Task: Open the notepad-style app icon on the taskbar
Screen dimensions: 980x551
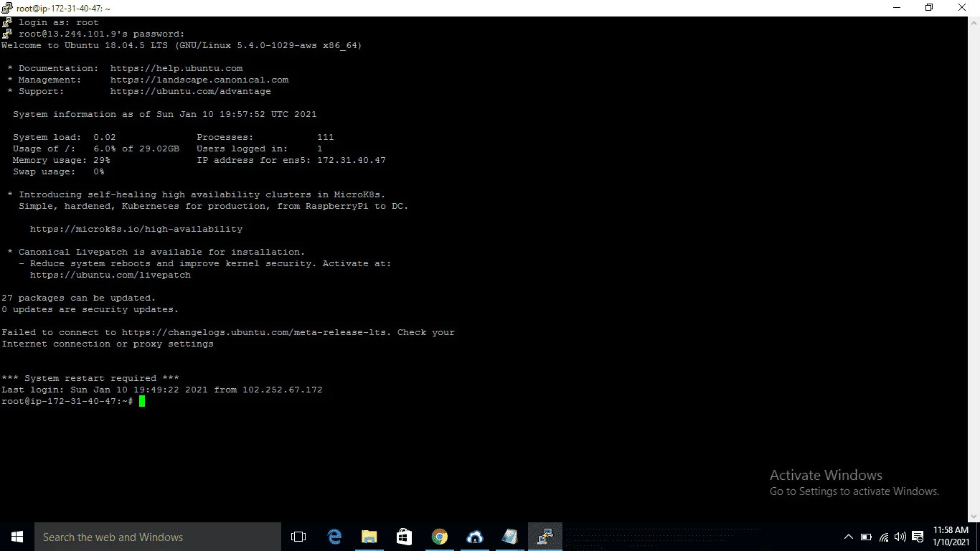Action: click(510, 537)
